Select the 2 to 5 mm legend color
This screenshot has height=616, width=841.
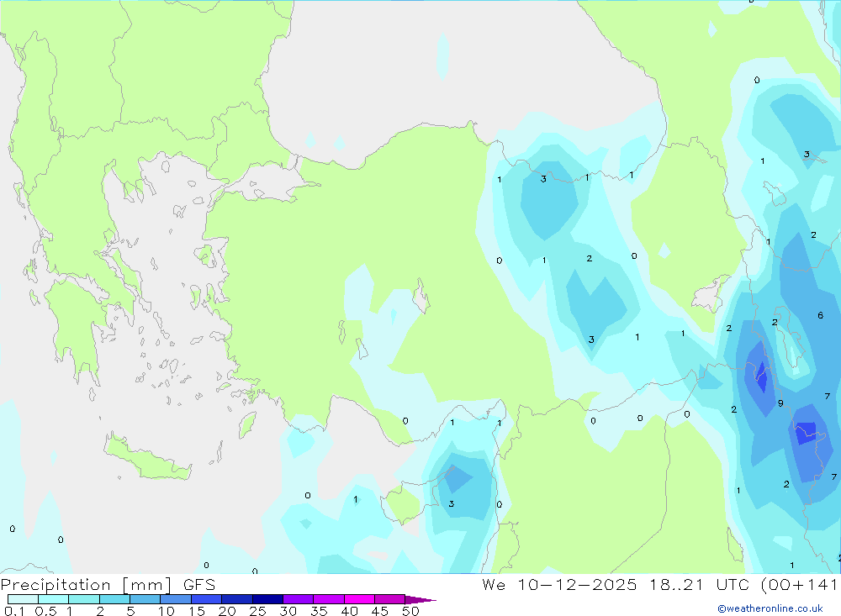point(114,599)
